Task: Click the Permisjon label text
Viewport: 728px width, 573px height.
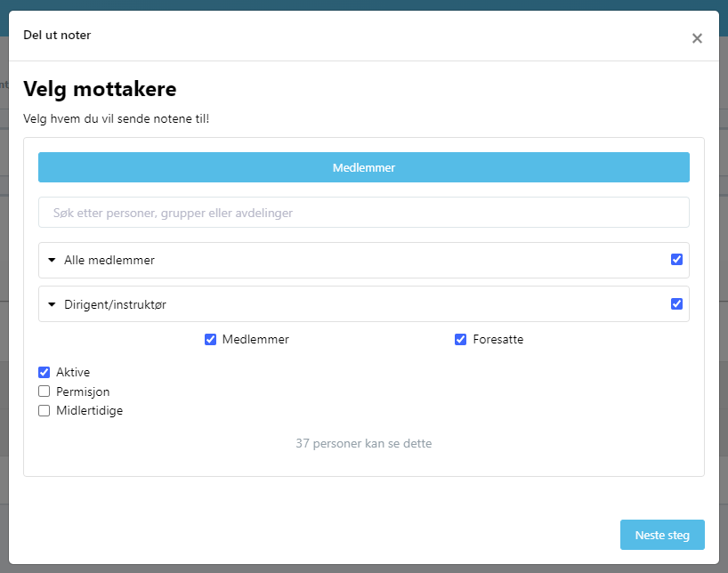Action: 83,391
